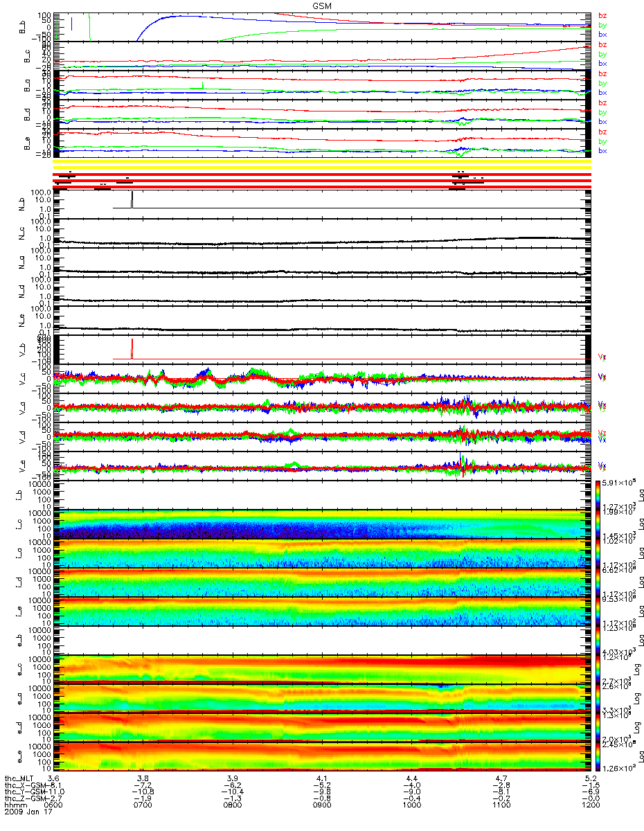Viewport: 644px width, 831px height.
Task: Click the red spike in the V_b panel
Action: coord(132,348)
